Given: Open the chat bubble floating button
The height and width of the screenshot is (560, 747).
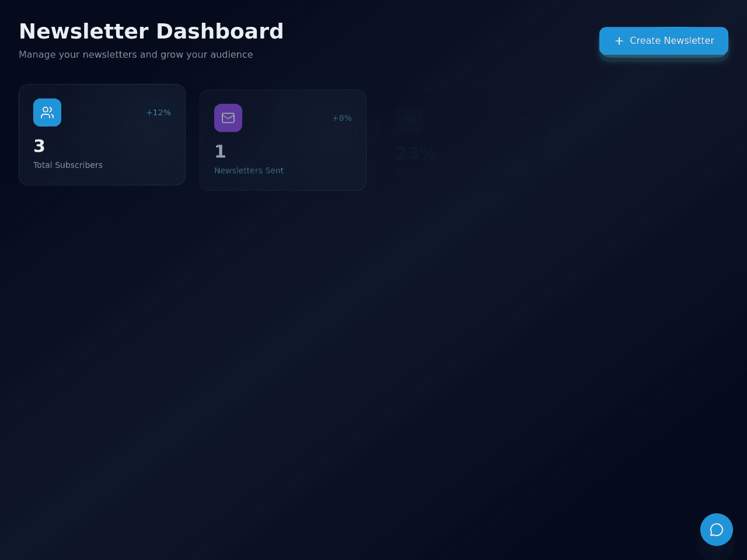Looking at the screenshot, I should click(x=717, y=530).
